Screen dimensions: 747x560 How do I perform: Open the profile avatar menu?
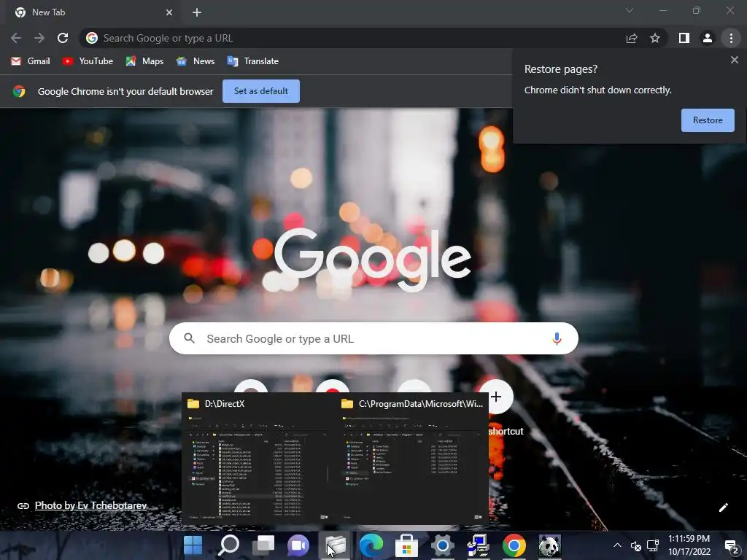coord(708,38)
